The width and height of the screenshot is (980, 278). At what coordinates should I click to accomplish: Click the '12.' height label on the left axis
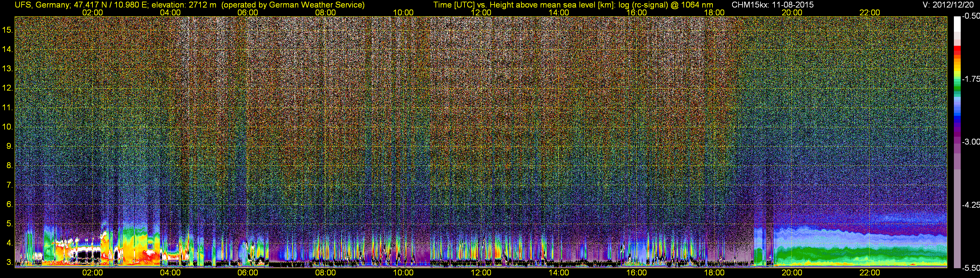tap(8, 88)
